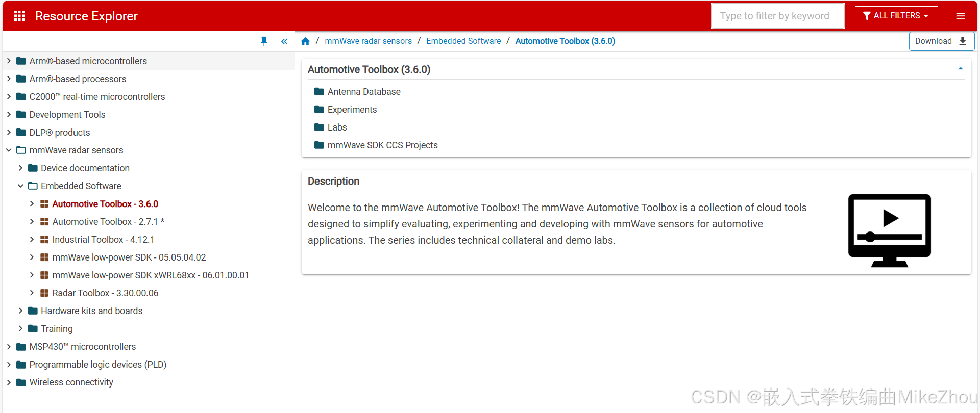Select Hardware kits and boards in the tree
This screenshot has width=980, height=413.
(x=92, y=311)
